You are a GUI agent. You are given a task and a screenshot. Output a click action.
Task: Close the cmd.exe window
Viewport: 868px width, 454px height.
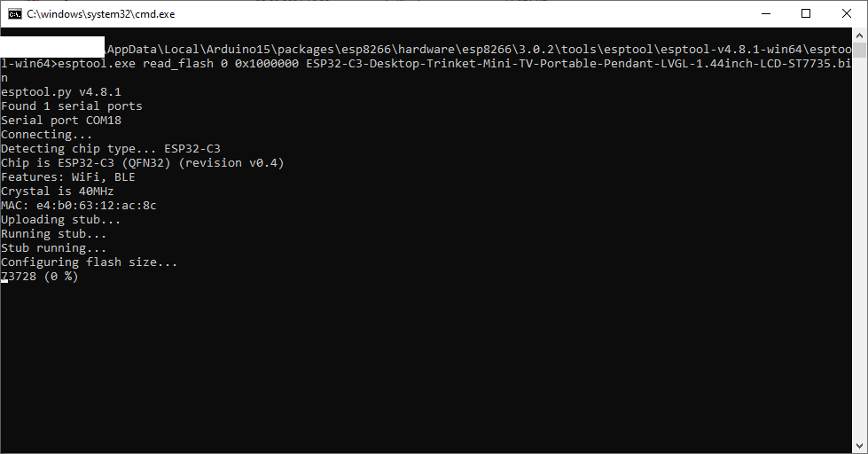[x=847, y=14]
